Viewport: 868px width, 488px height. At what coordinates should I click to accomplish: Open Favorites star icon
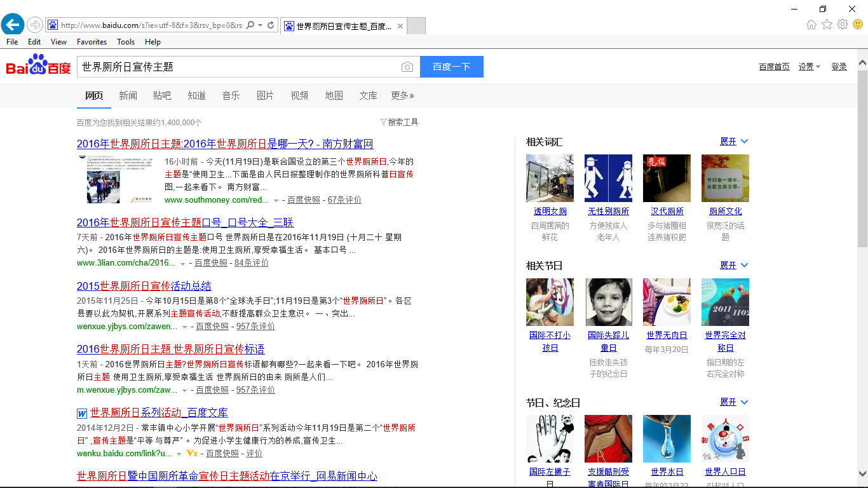click(827, 25)
